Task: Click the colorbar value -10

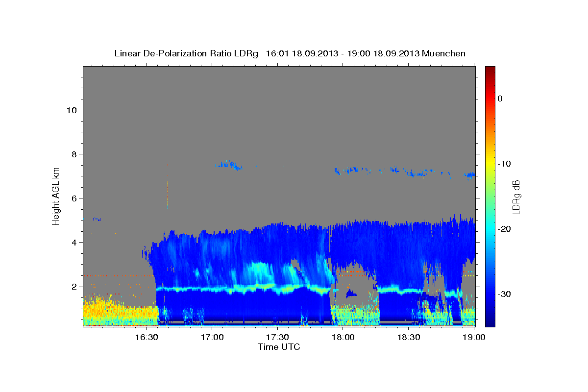Action: (505, 164)
